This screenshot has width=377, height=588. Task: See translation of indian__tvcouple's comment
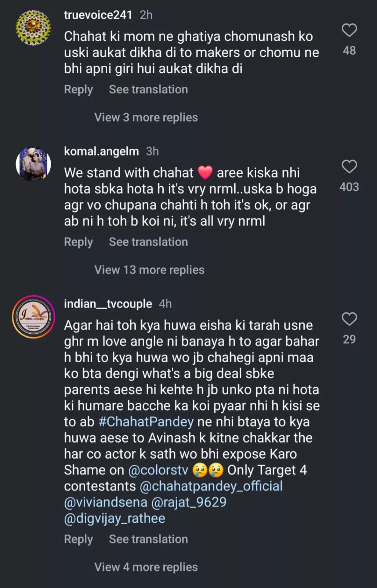click(148, 539)
